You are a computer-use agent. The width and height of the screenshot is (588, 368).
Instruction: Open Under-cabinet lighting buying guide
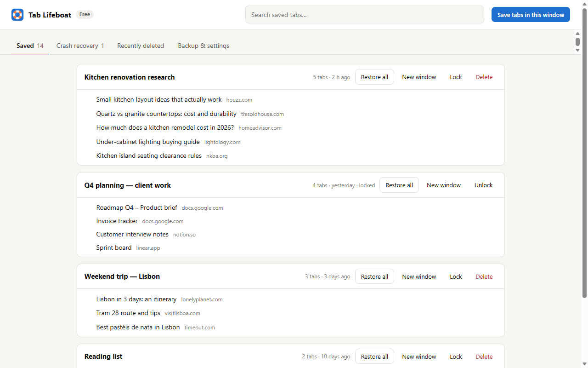pos(148,142)
